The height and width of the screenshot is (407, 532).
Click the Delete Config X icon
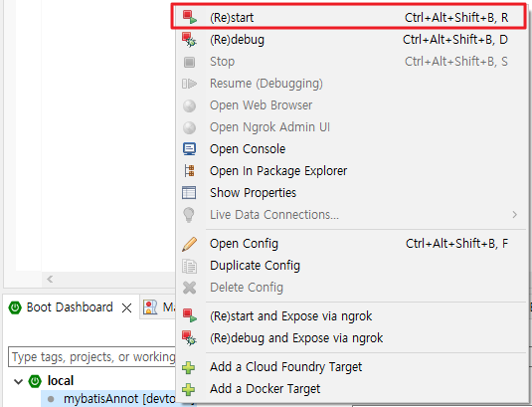(189, 288)
